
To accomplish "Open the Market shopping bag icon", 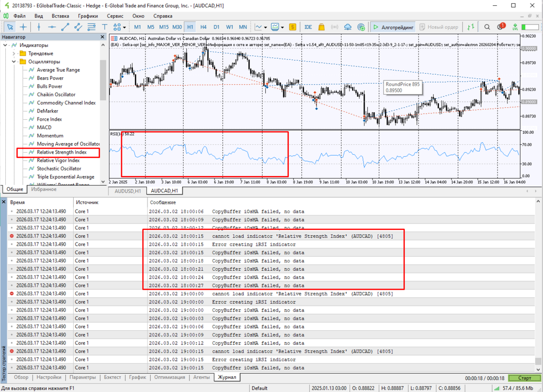I will tap(321, 27).
